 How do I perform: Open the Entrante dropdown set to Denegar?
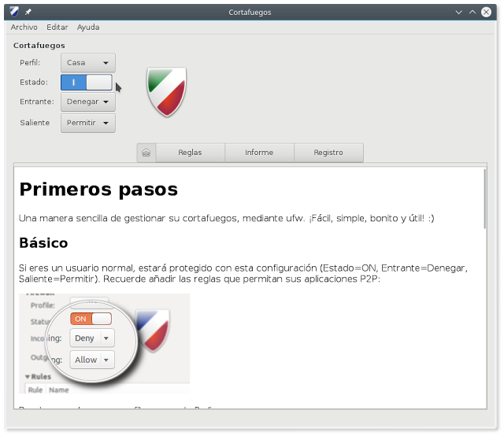click(x=88, y=102)
